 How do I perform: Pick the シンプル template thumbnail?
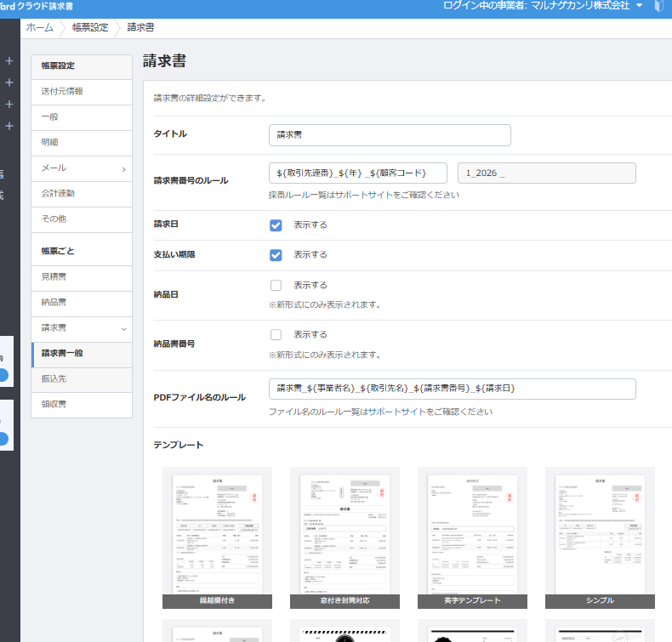(x=600, y=534)
